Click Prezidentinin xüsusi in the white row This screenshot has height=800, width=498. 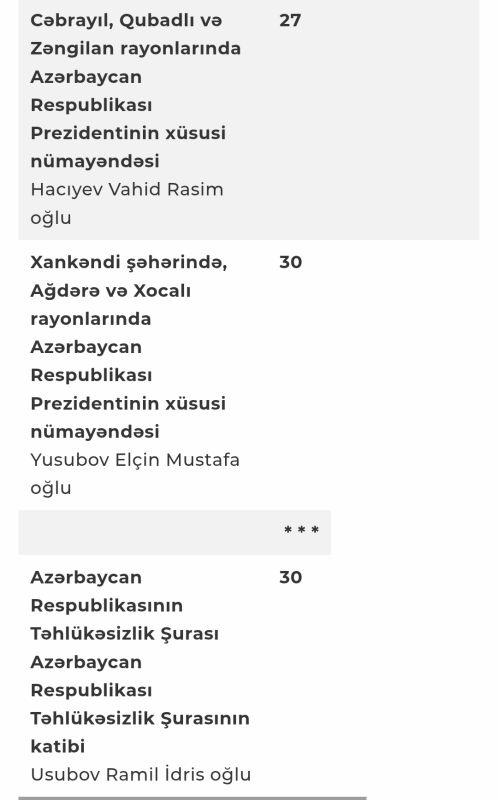[128, 404]
